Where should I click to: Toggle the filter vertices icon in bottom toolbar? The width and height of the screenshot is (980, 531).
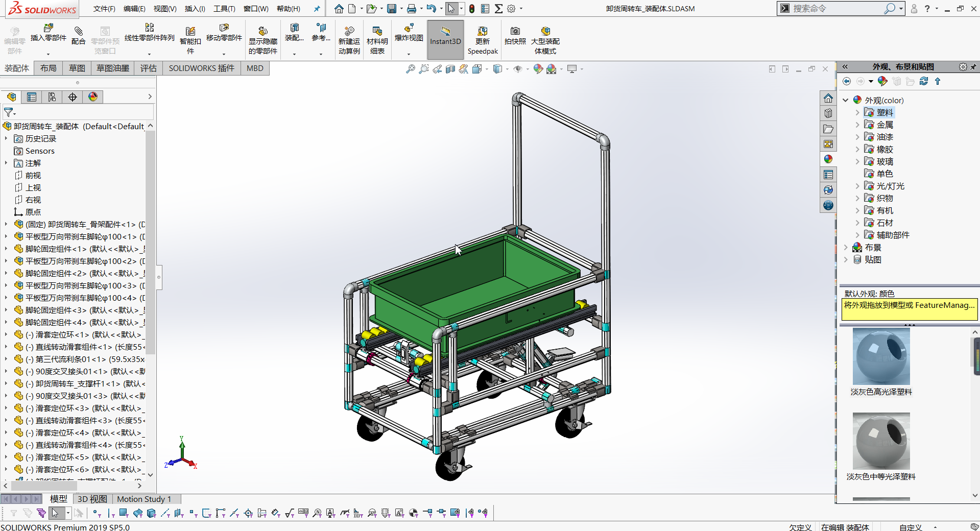click(96, 513)
